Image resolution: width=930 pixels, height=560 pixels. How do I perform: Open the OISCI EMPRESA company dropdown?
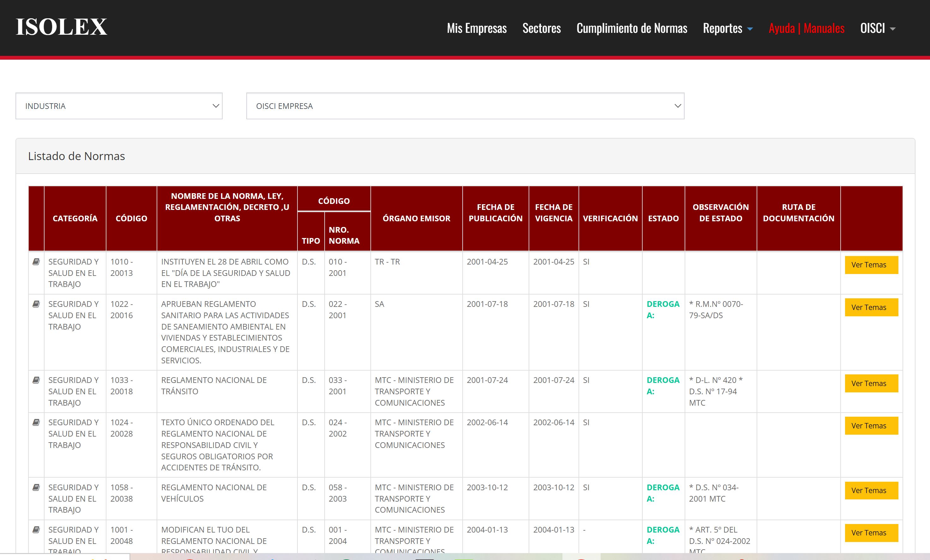pyautogui.click(x=465, y=106)
